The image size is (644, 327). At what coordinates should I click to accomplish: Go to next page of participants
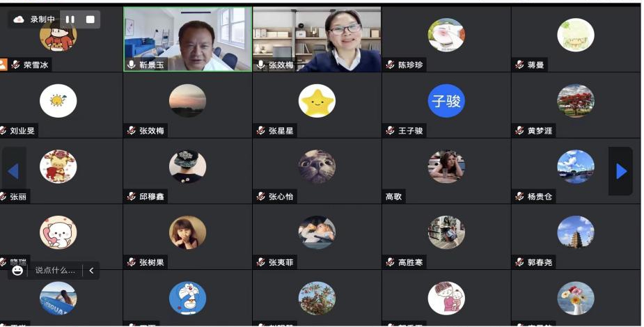pyautogui.click(x=621, y=171)
